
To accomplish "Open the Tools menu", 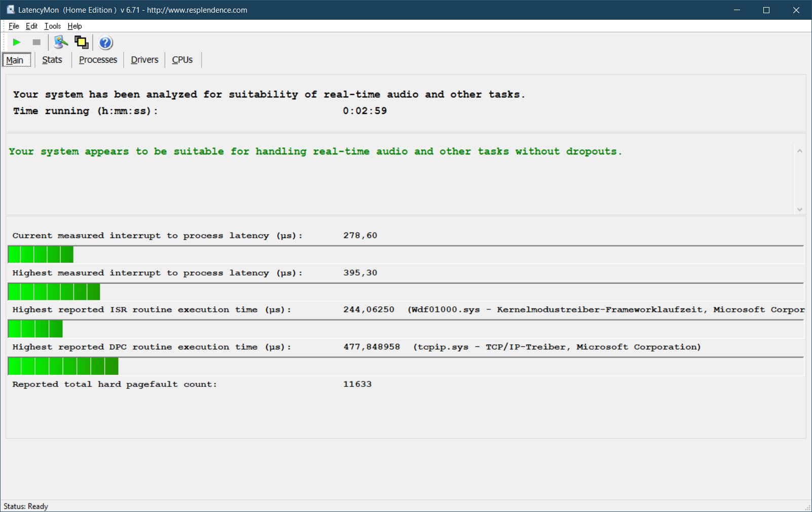I will (52, 26).
